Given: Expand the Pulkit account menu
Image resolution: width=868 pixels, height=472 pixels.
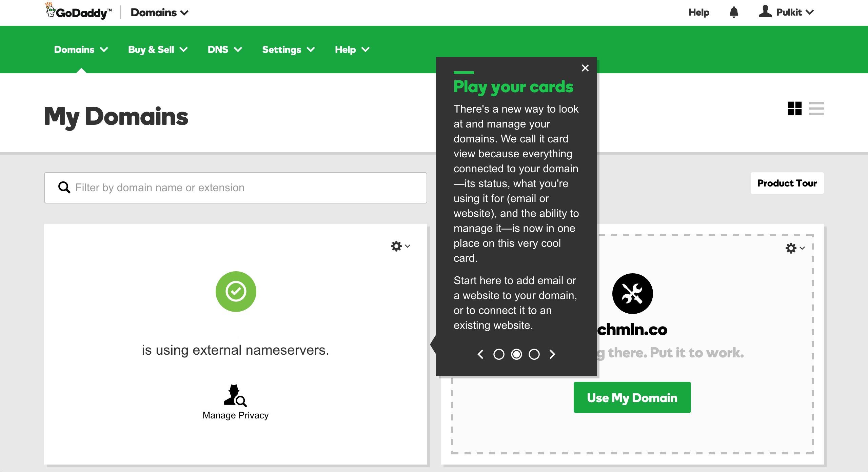Looking at the screenshot, I should tap(795, 12).
